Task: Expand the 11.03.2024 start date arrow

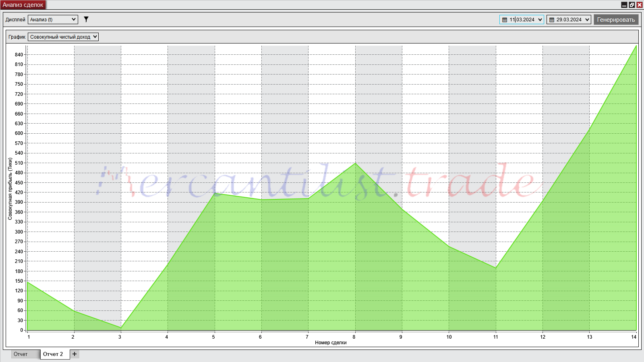Action: tap(540, 20)
